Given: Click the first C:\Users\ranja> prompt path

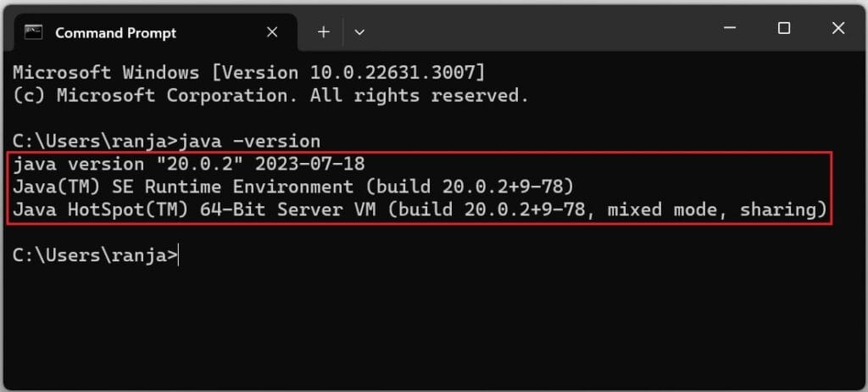Looking at the screenshot, I should [95, 142].
